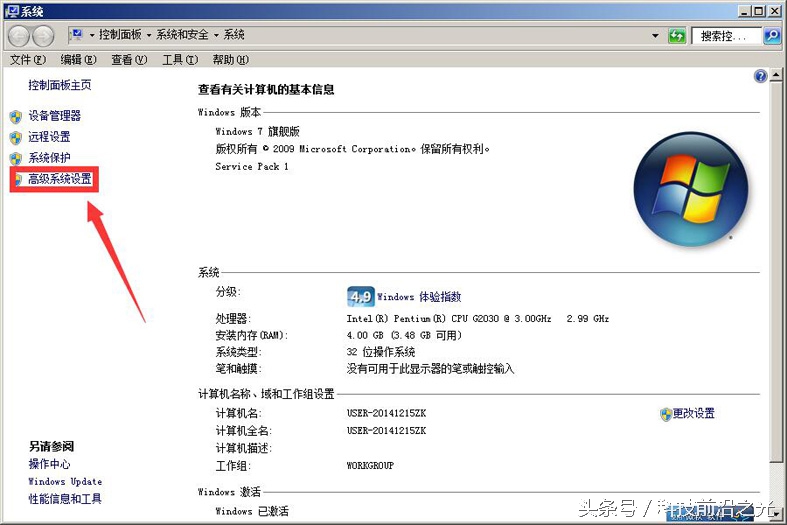Viewport: 787px width, 525px height.
Task: Click the 4.9 experience index score badge
Action: [360, 297]
